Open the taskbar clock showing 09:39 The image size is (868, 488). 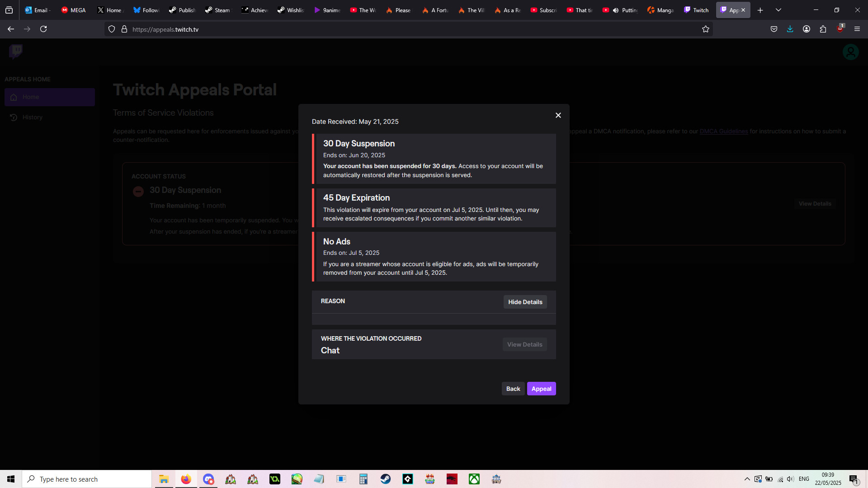click(x=828, y=479)
